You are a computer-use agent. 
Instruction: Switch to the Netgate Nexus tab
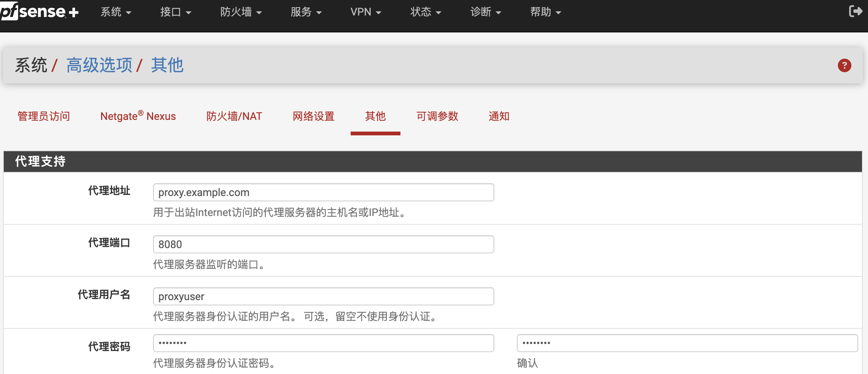point(138,116)
